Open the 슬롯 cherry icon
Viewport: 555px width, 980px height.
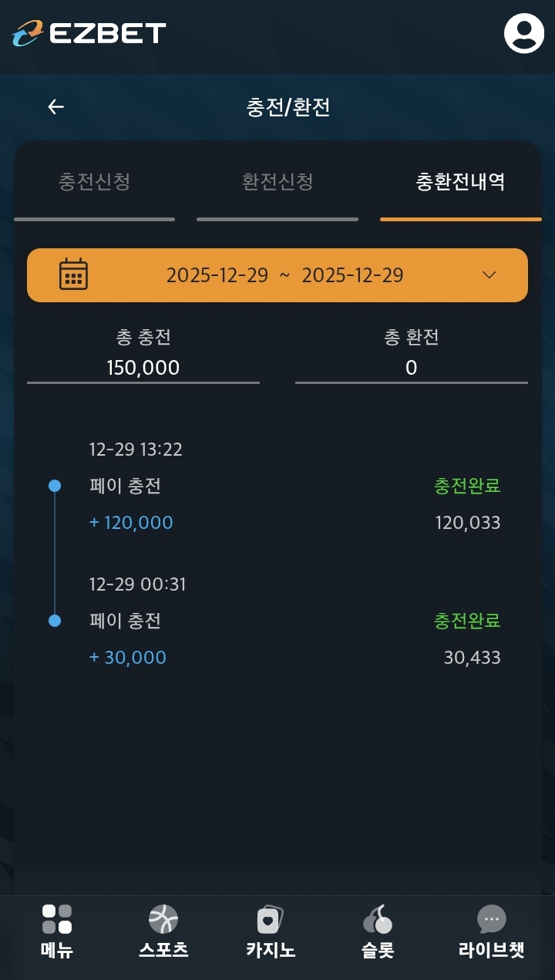click(x=378, y=919)
